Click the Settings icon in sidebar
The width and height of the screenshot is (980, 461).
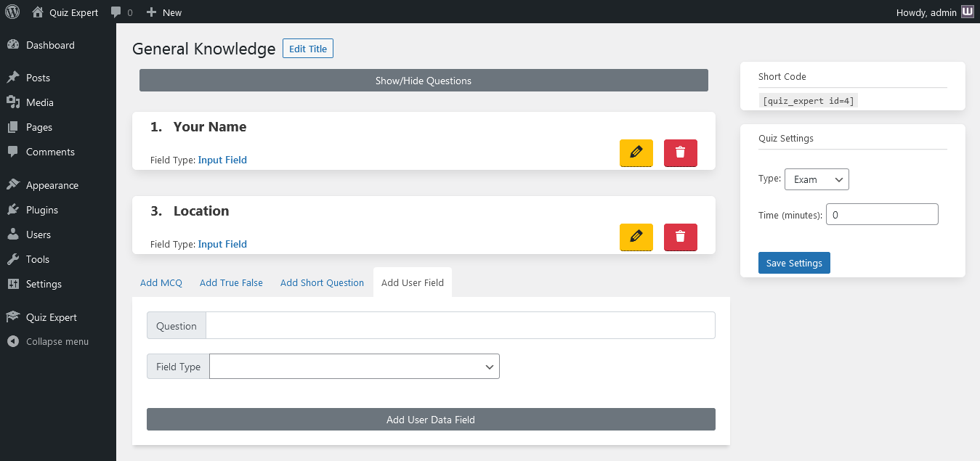pos(13,284)
